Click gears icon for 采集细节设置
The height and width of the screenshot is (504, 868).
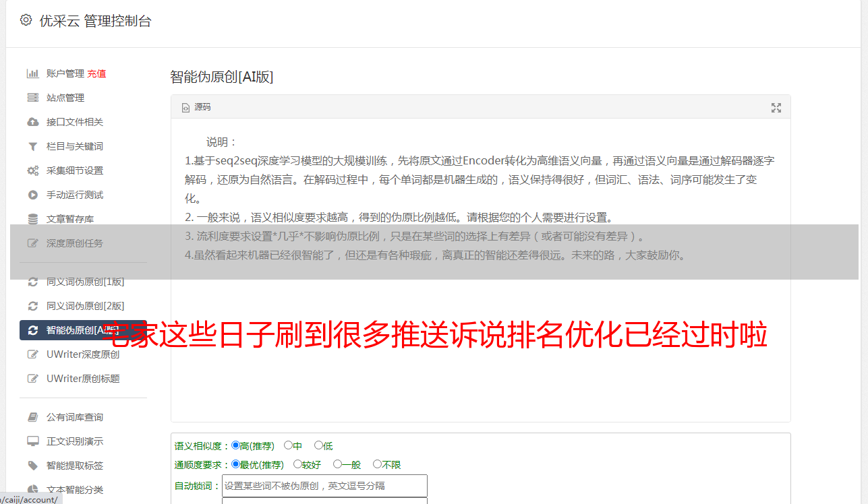point(32,170)
